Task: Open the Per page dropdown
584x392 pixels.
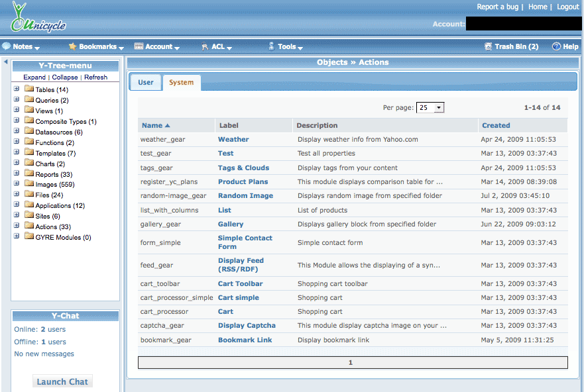Action: coord(430,107)
